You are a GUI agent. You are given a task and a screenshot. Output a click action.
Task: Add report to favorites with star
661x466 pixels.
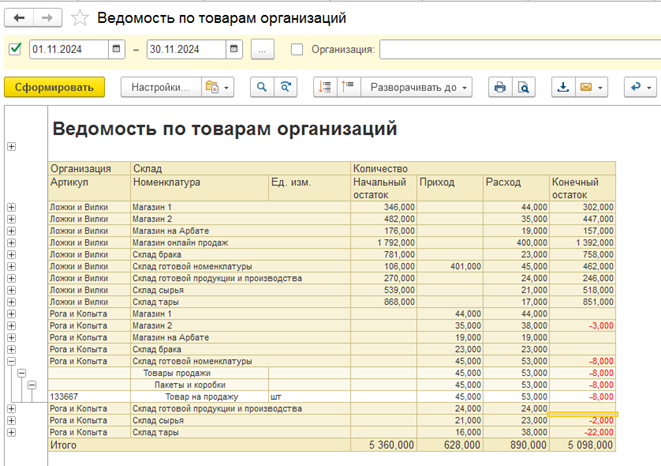tap(80, 18)
